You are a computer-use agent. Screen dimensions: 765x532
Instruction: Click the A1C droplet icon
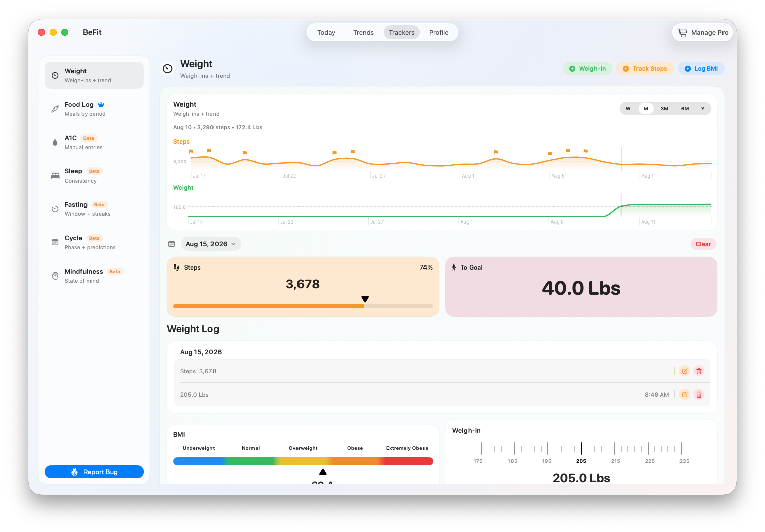55,142
